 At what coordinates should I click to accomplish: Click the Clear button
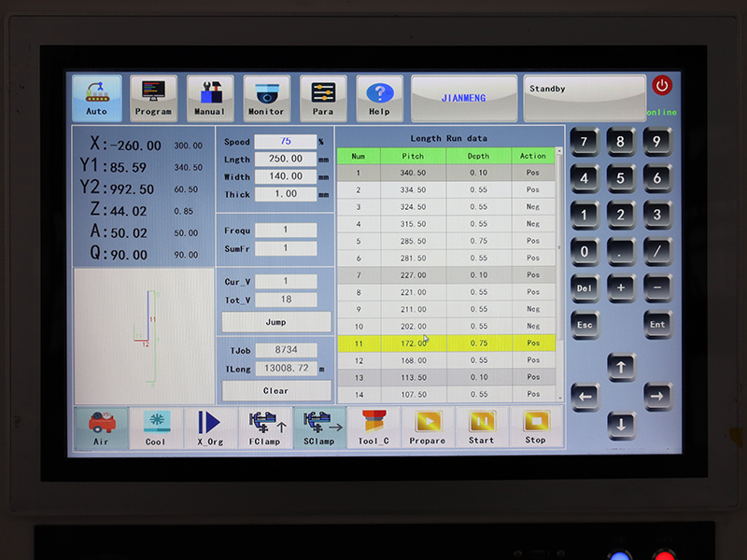(275, 391)
